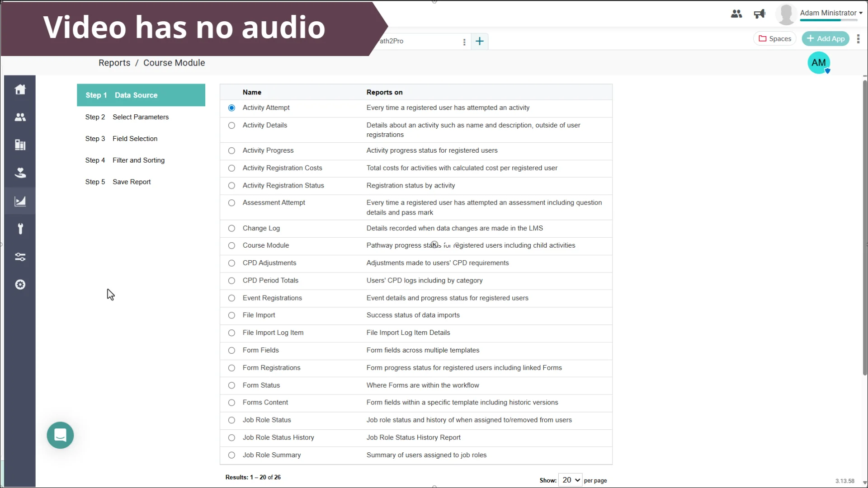Screen dimensions: 868x488
Task: Click the people group icon in header
Action: click(736, 14)
